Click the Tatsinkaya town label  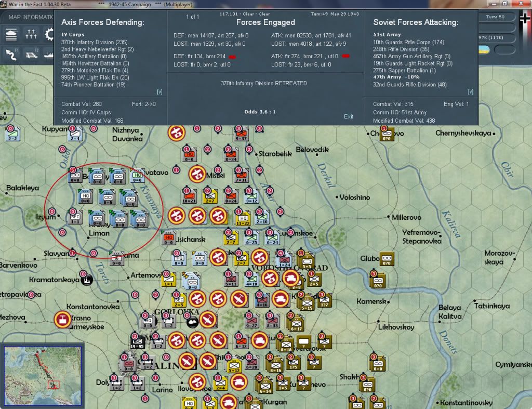click(491, 306)
